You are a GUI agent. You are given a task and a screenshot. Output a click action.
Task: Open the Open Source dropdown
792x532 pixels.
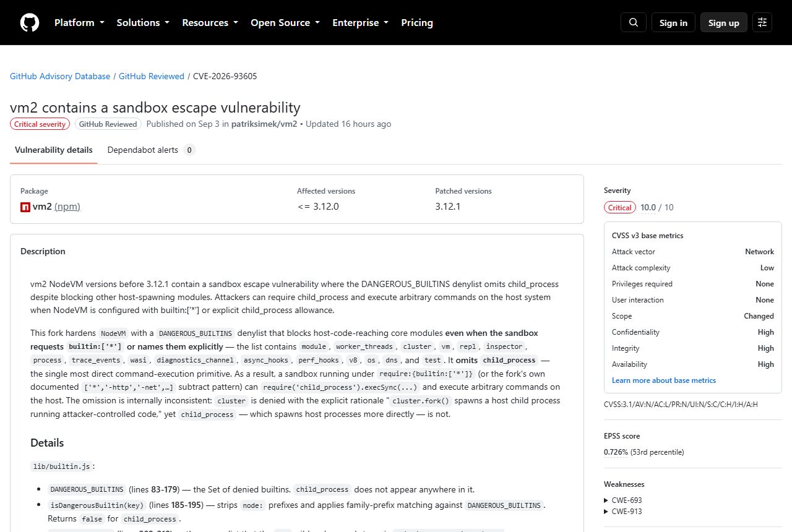coord(285,22)
